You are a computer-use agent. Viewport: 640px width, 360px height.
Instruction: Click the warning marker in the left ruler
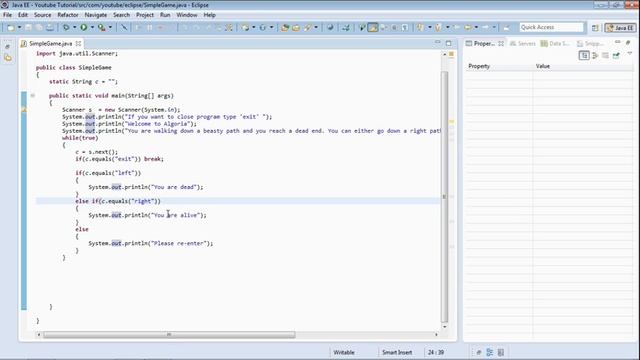coord(24,110)
